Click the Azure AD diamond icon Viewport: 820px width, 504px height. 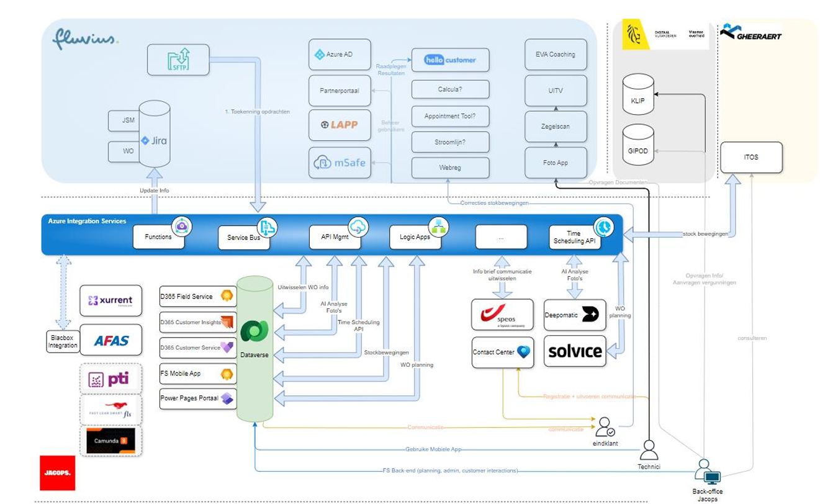click(x=320, y=55)
